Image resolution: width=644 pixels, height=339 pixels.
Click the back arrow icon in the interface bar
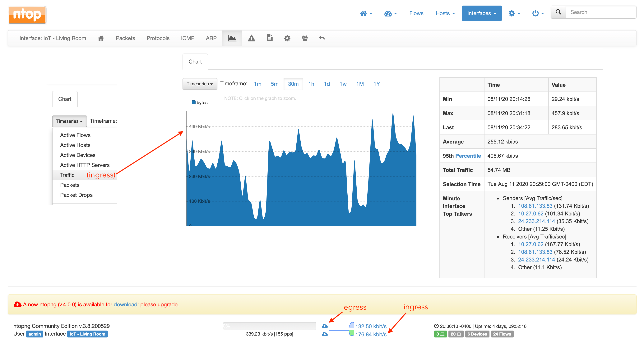click(322, 38)
